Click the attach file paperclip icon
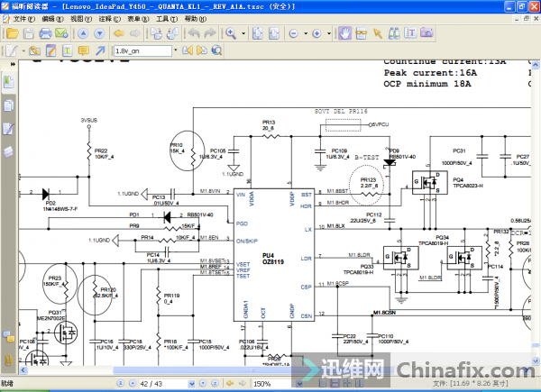The height and width of the screenshot is (392, 541). tap(35, 51)
